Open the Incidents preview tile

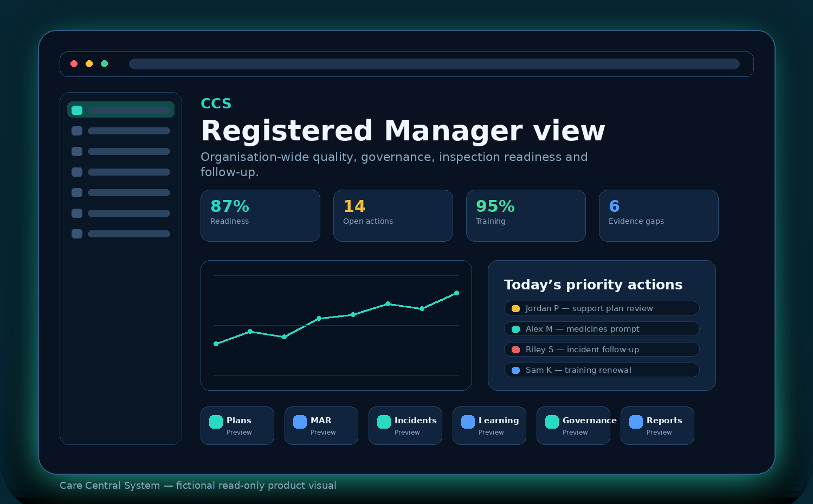[405, 425]
